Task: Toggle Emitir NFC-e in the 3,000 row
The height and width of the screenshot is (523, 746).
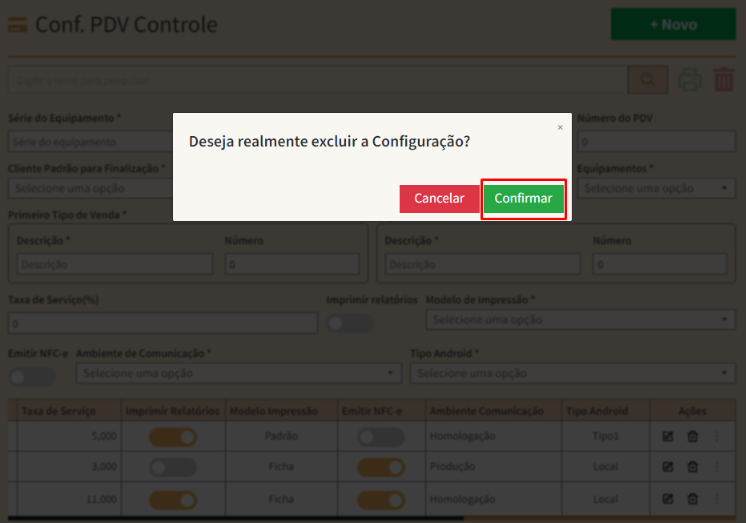Action: pos(381,467)
